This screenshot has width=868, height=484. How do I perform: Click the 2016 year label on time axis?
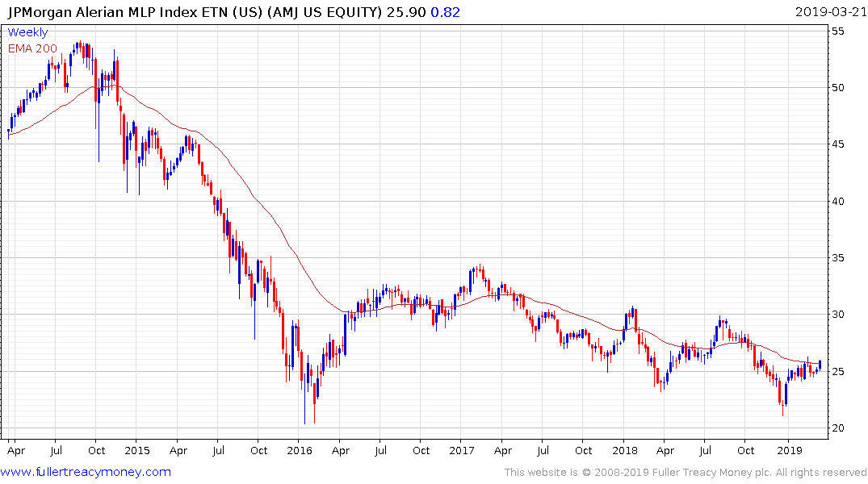tap(300, 451)
